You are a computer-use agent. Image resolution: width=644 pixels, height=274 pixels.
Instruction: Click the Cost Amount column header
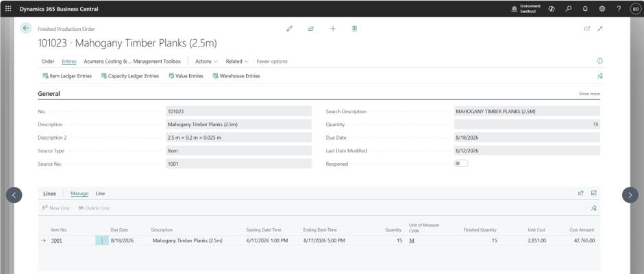582,230
